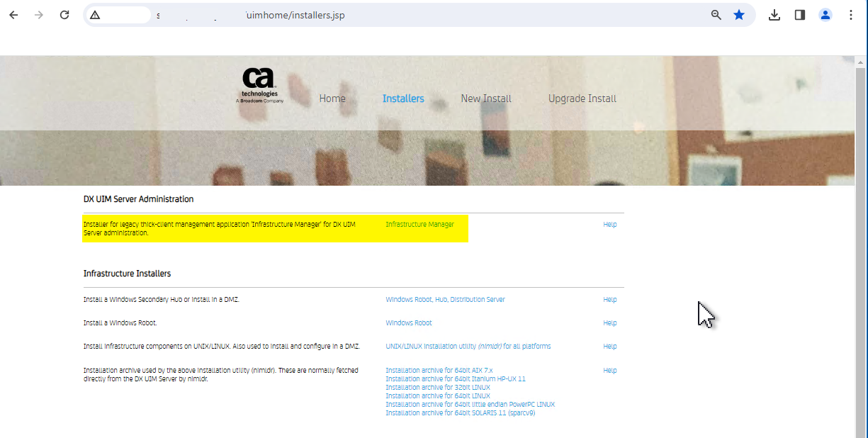Screen dimensions: 868x438
Task: Reload the page with the refresh icon
Action: click(64, 14)
